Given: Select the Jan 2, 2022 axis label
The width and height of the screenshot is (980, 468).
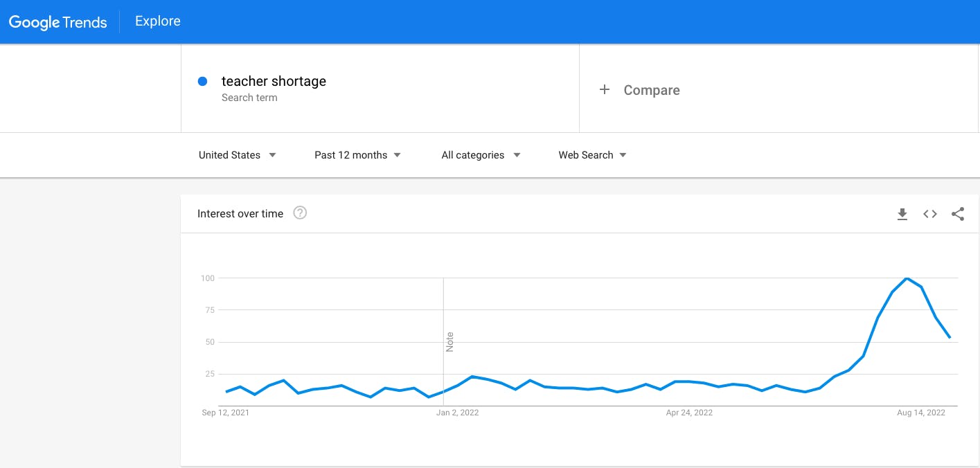Looking at the screenshot, I should click(457, 413).
